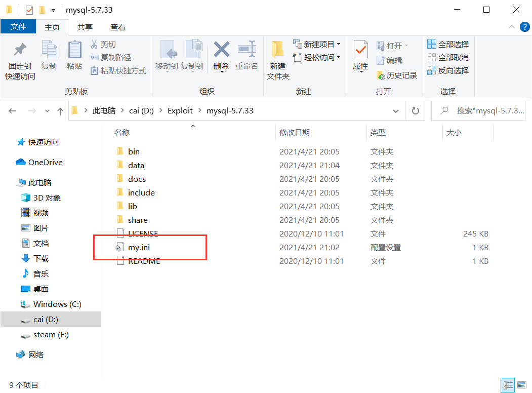This screenshot has height=393, width=532.
Task: Open Network (网络) in sidebar
Action: pos(30,355)
